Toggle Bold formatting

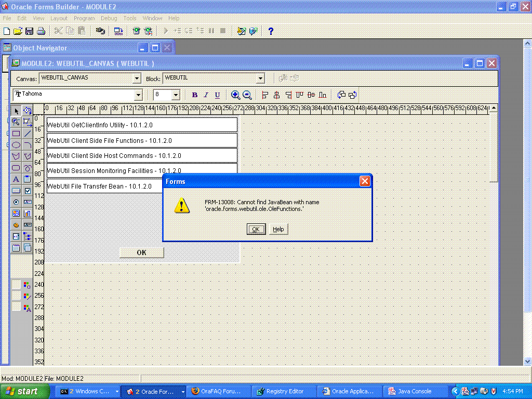[x=194, y=95]
